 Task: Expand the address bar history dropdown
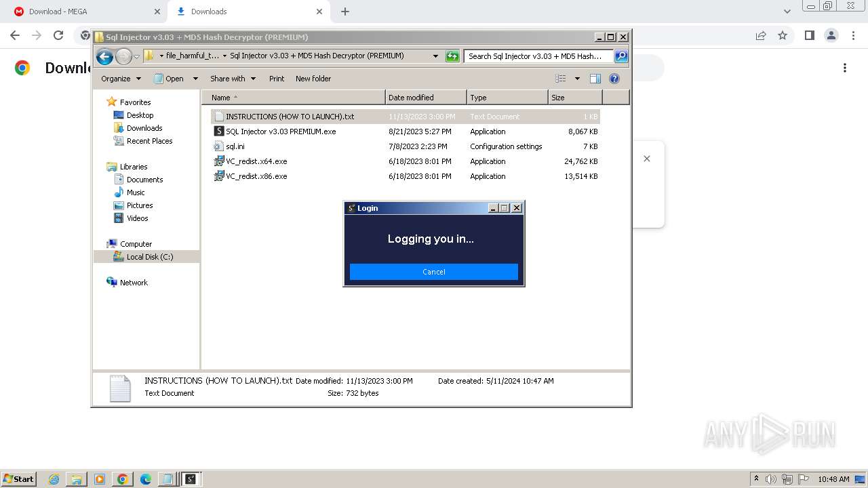[x=435, y=56]
